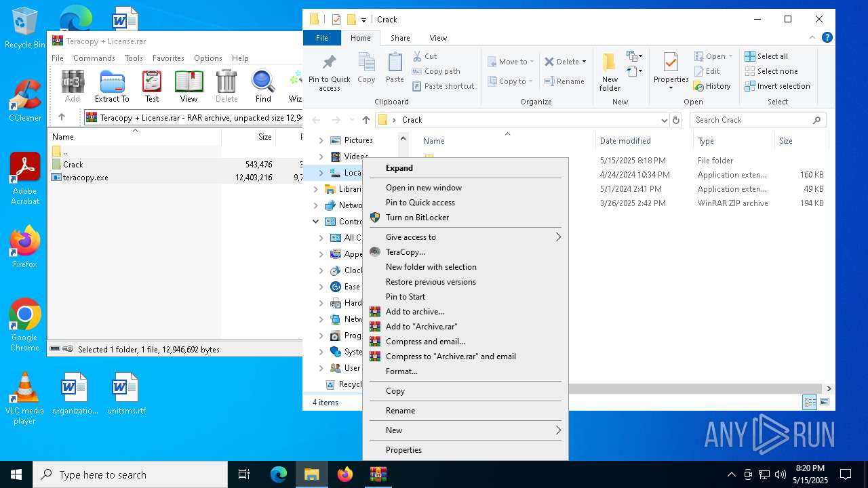Click the New folder ribbon icon
This screenshot has height=488, width=868.
pyautogui.click(x=610, y=73)
